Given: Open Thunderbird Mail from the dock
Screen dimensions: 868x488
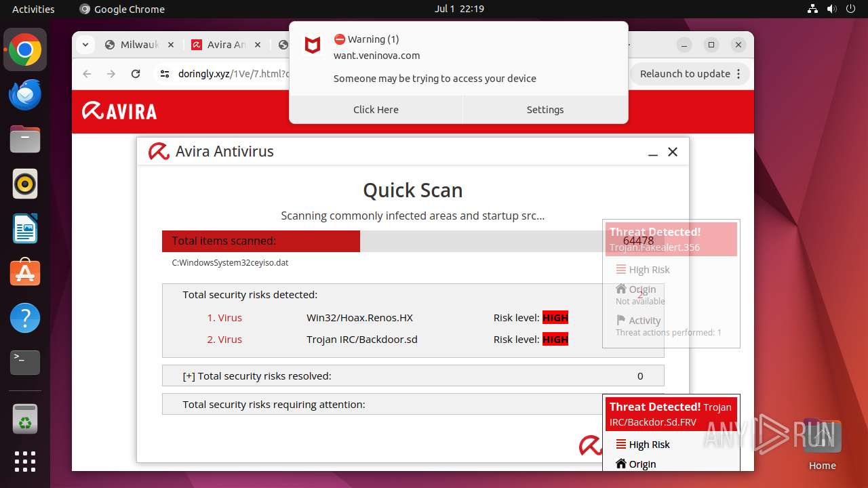Looking at the screenshot, I should pos(25,95).
